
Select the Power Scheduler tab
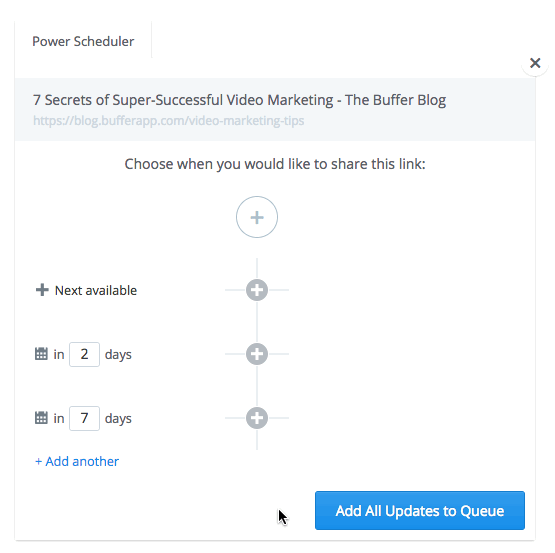click(83, 41)
